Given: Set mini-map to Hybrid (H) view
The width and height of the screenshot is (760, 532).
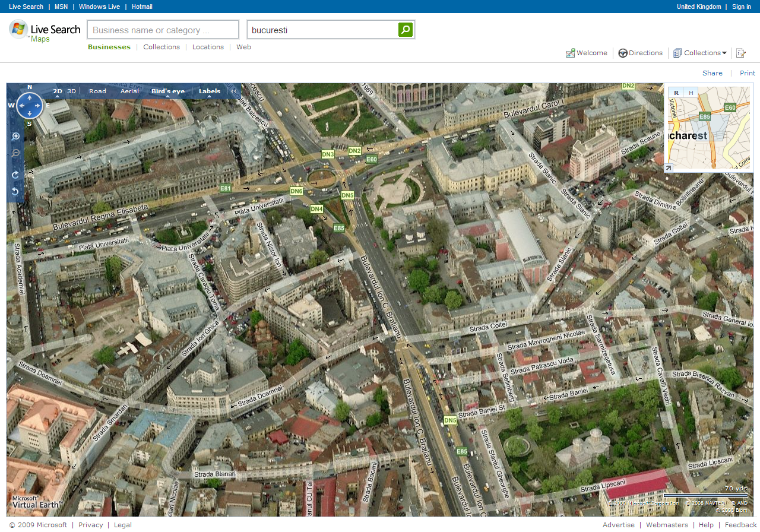Looking at the screenshot, I should [691, 93].
